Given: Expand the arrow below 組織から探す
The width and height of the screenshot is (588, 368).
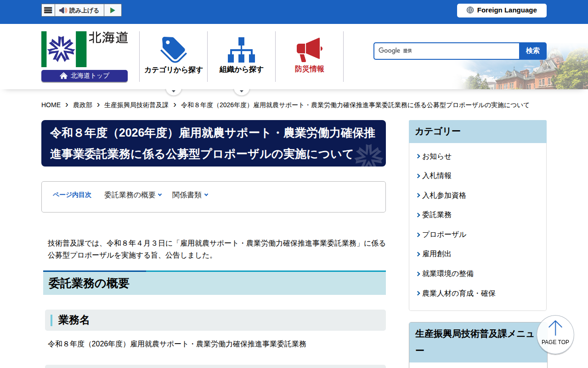Looking at the screenshot, I should click(x=242, y=91).
